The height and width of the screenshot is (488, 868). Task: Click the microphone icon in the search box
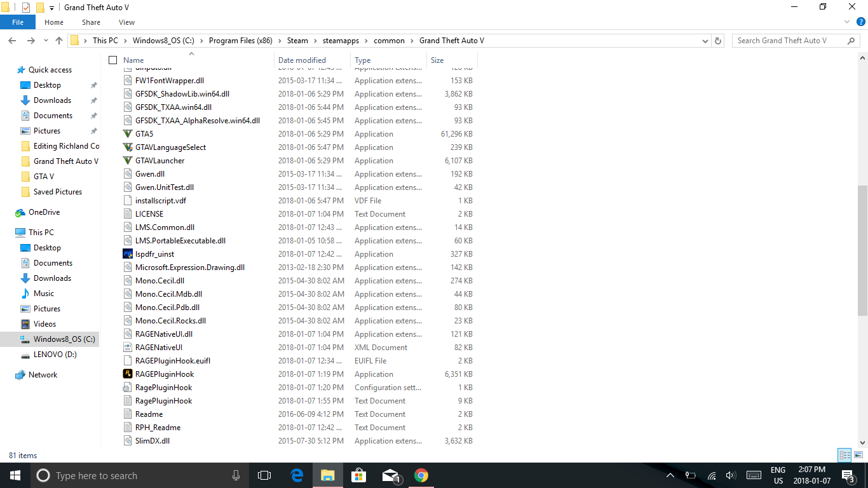[236, 475]
